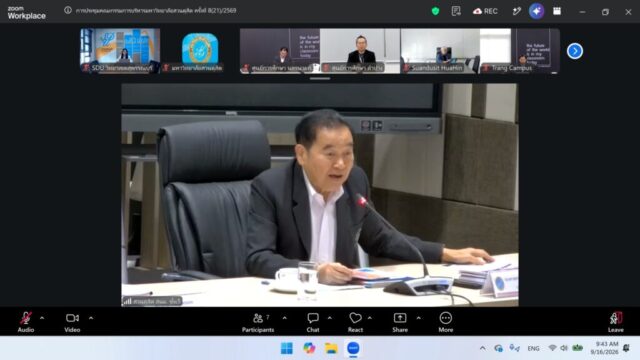The image size is (640, 360).
Task: Open the AI Companion sparkle icon
Action: coord(536,11)
